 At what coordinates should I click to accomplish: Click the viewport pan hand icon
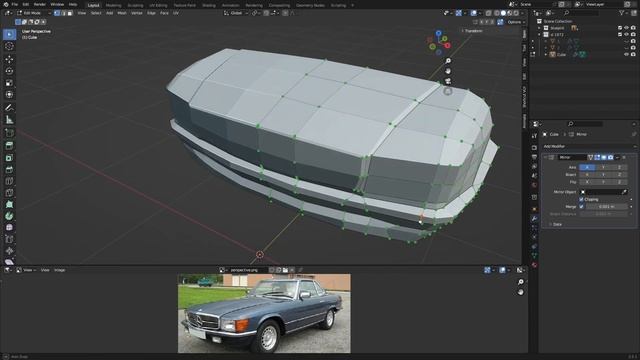[448, 71]
